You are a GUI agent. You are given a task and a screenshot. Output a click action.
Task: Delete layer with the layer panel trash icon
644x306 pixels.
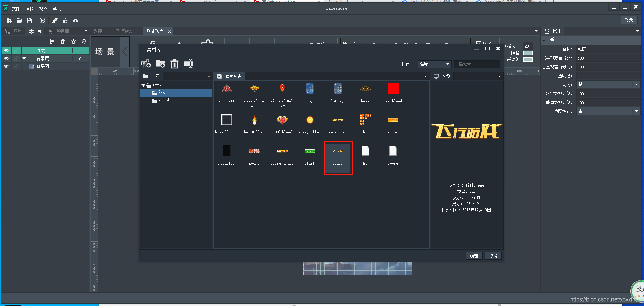pyautogui.click(x=63, y=42)
